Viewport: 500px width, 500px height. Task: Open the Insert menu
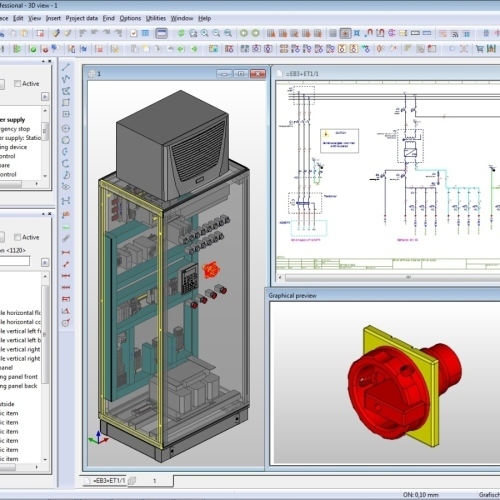pyautogui.click(x=53, y=18)
